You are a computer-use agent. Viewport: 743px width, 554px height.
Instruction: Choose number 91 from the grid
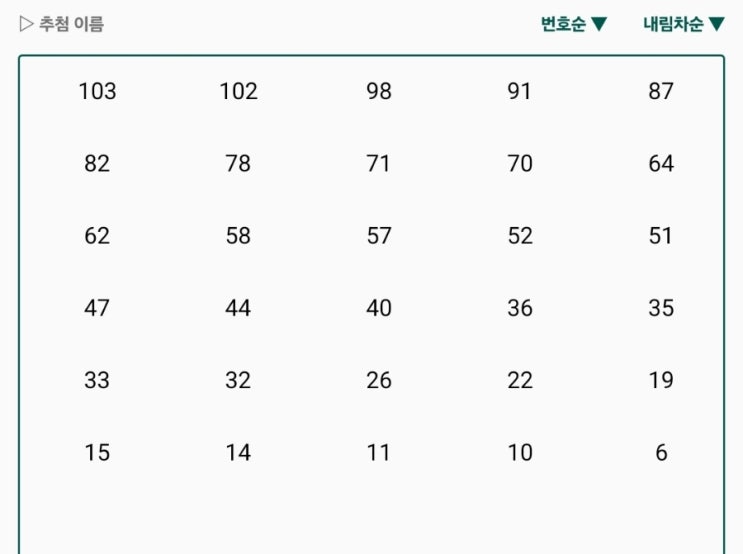point(519,91)
